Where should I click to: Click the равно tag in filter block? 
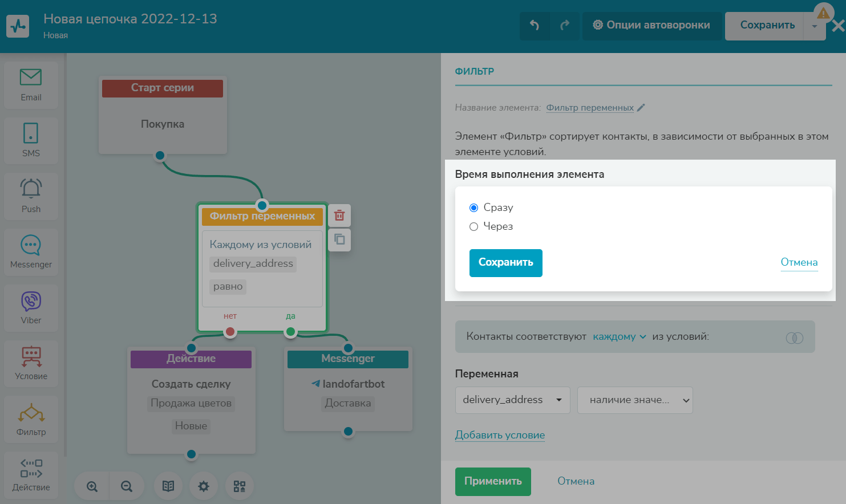[228, 287]
